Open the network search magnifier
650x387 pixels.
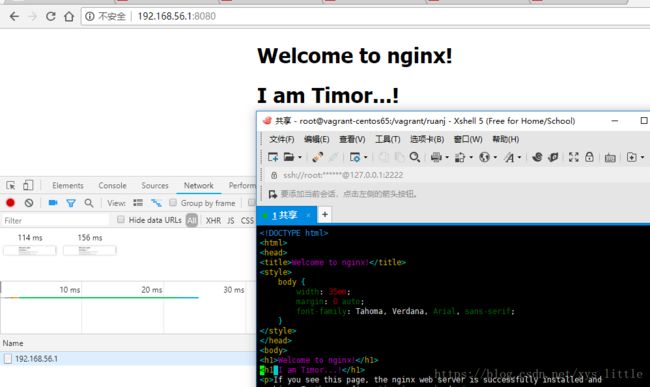tap(89, 203)
